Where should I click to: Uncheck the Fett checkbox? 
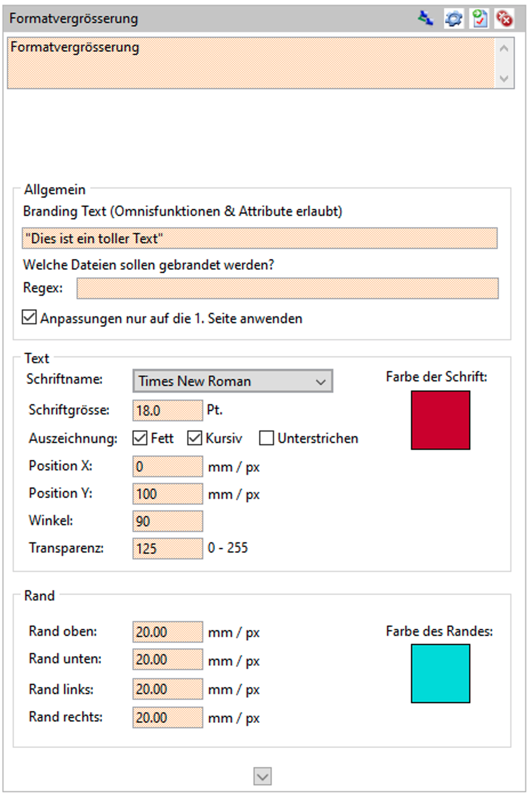click(x=140, y=438)
